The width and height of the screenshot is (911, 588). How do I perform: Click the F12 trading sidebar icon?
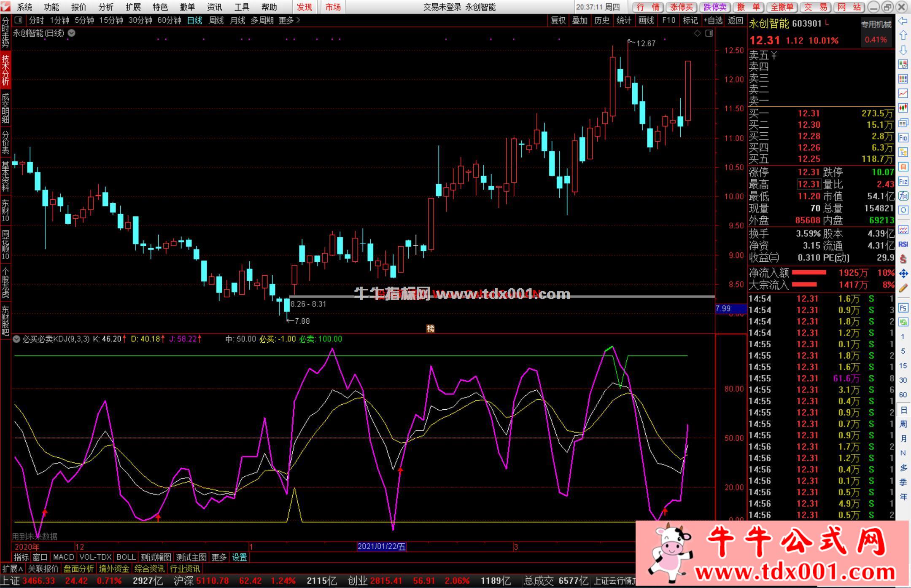coord(903,181)
